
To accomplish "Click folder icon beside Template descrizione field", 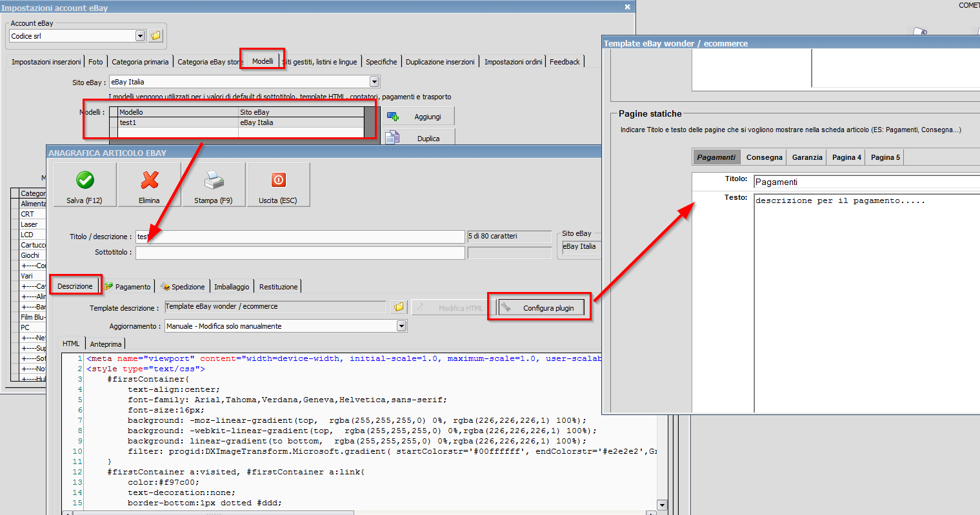I will tap(399, 307).
